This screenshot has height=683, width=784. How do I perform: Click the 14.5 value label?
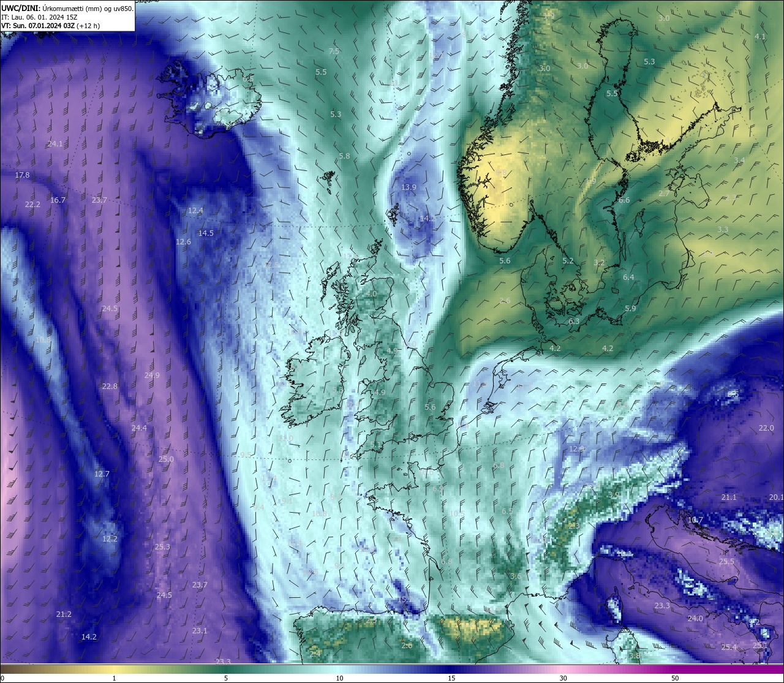(206, 233)
